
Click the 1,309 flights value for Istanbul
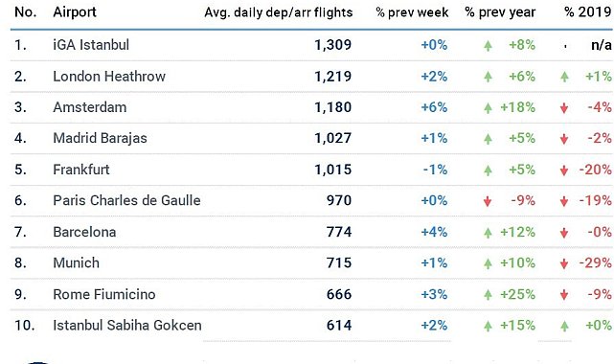coord(332,45)
